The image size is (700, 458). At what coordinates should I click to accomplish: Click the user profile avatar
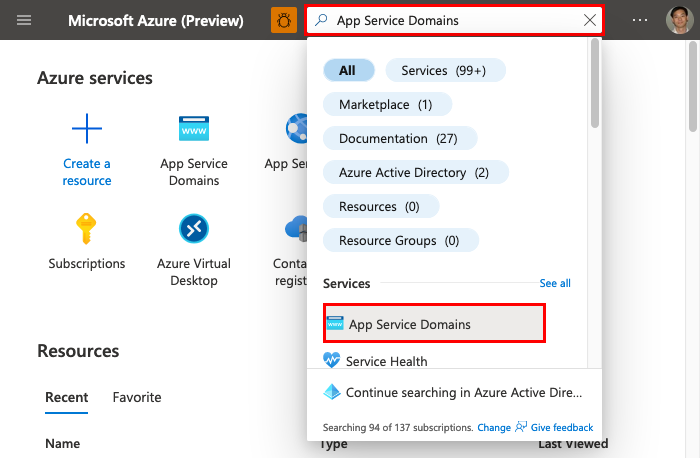pyautogui.click(x=678, y=20)
